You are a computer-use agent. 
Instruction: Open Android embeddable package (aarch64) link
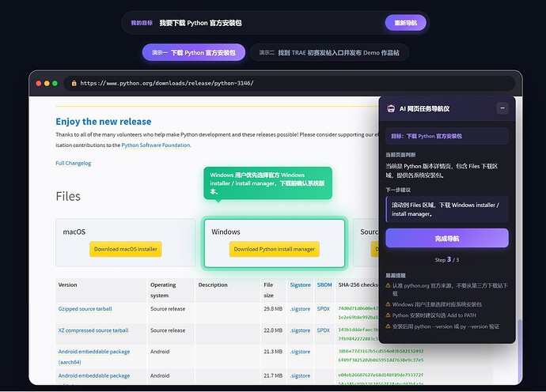(94, 357)
